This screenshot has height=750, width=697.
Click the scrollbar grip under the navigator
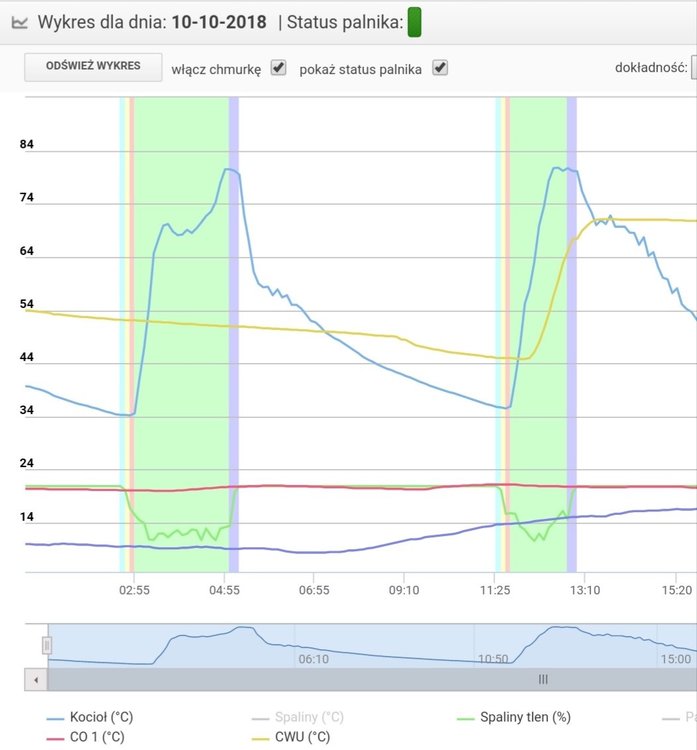(x=543, y=679)
